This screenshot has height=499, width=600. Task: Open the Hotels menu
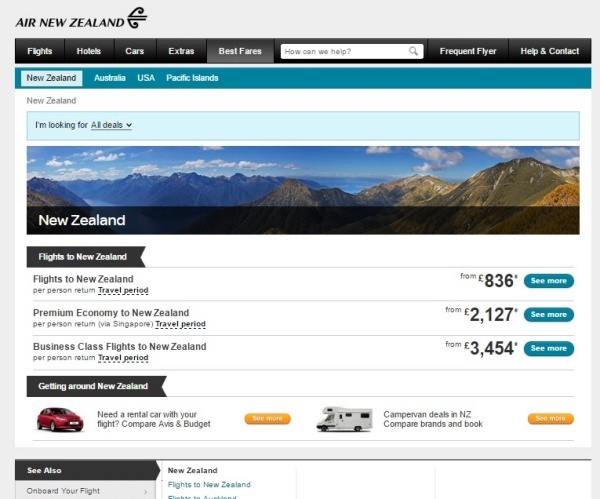89,51
